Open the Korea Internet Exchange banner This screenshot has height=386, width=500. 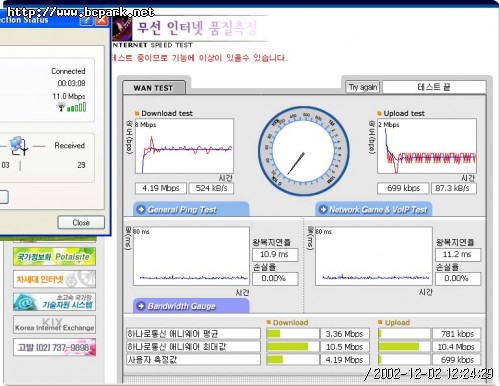click(54, 324)
